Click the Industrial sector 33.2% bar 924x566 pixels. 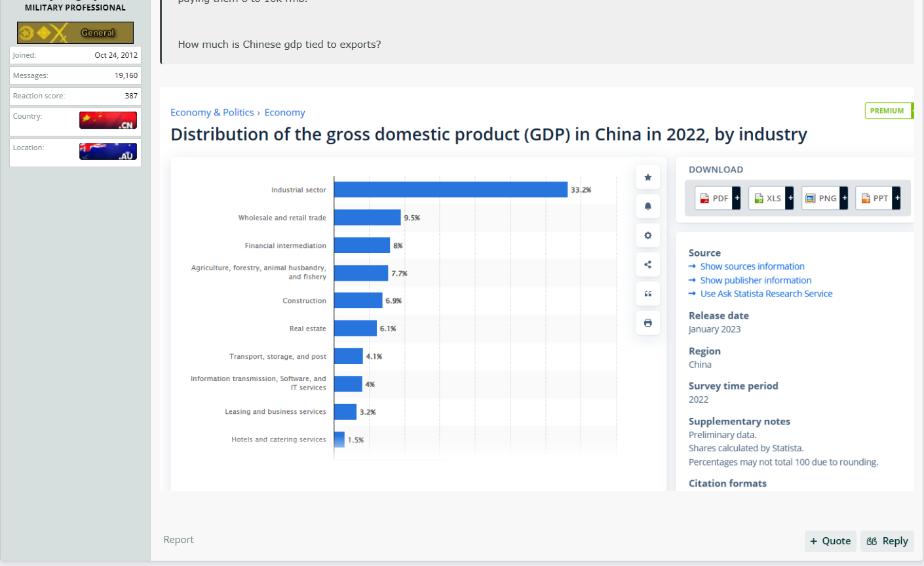[x=451, y=190]
